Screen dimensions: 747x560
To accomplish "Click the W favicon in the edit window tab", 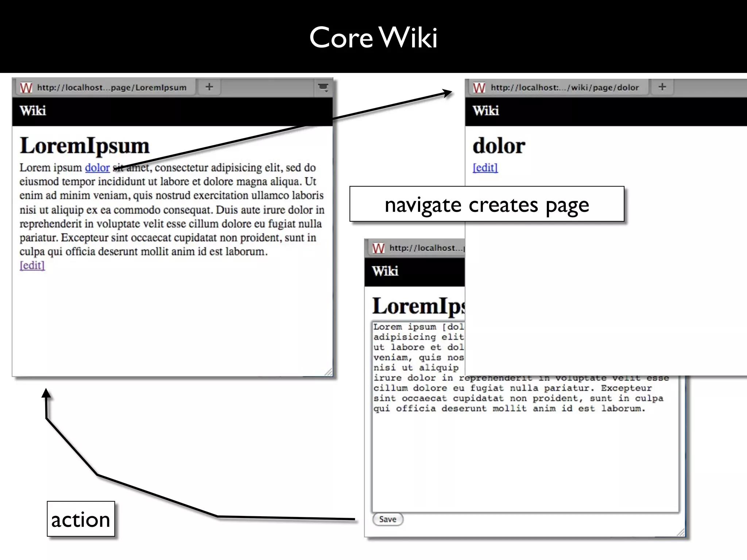I will click(x=378, y=248).
